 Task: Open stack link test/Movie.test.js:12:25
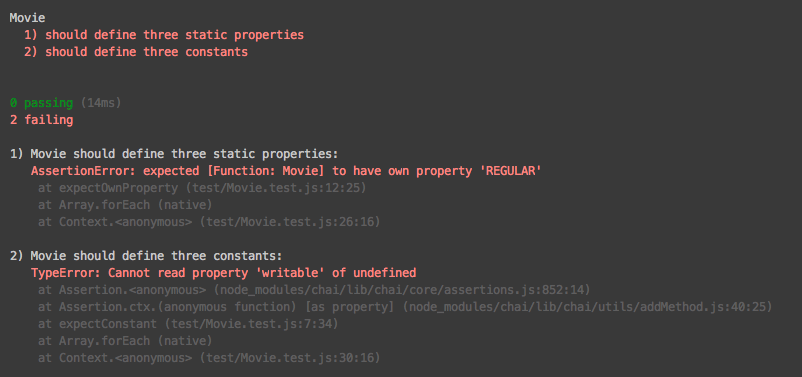(x=276, y=188)
